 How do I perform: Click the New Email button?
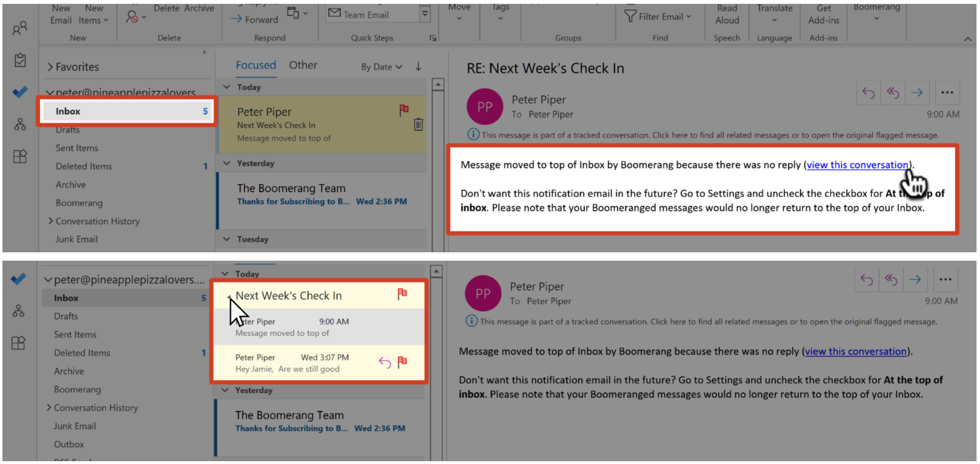pyautogui.click(x=61, y=14)
